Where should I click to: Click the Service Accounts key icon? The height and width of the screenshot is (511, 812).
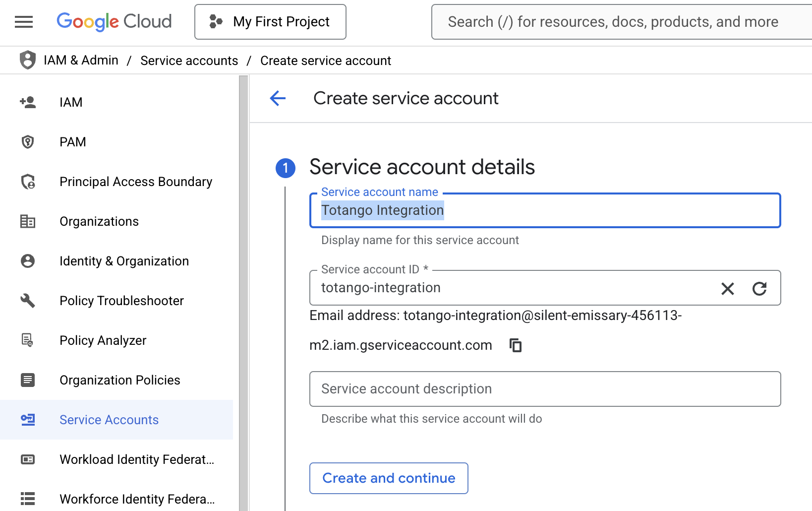[x=28, y=420]
